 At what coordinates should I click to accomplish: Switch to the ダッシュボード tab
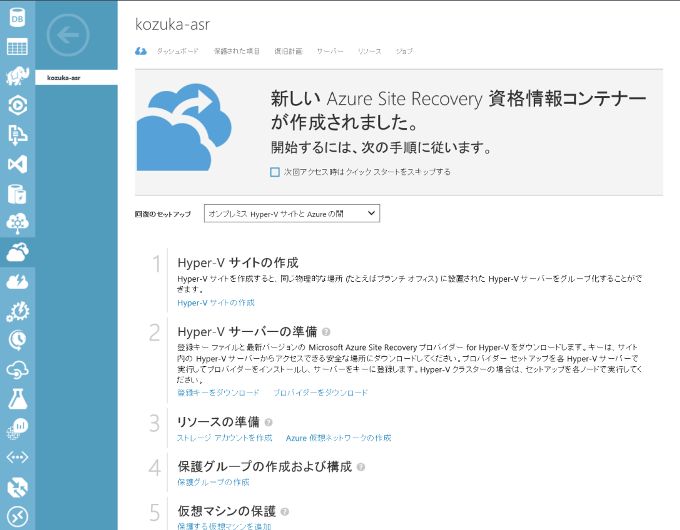177,51
